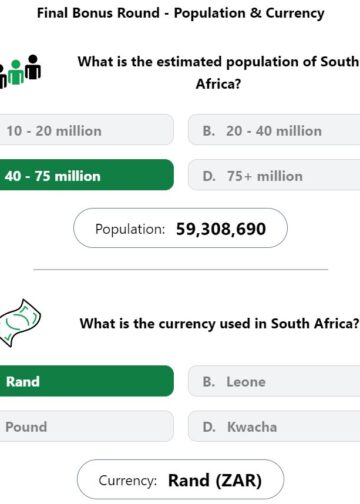This screenshot has height=504, width=360.
Task: Click the Final Bonus Round heading
Action: coord(180,13)
